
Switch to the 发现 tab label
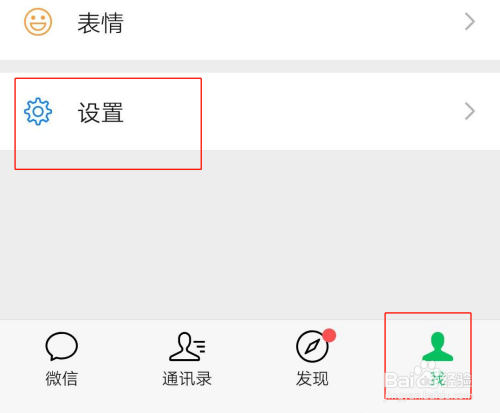312,379
